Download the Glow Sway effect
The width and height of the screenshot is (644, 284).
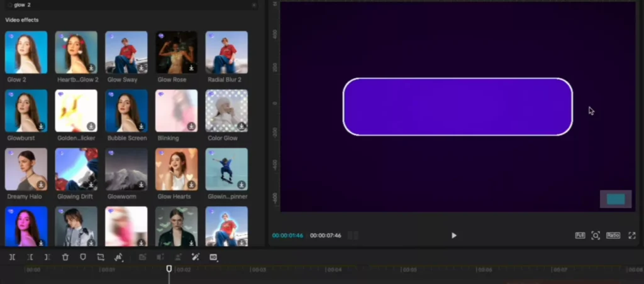(x=142, y=68)
